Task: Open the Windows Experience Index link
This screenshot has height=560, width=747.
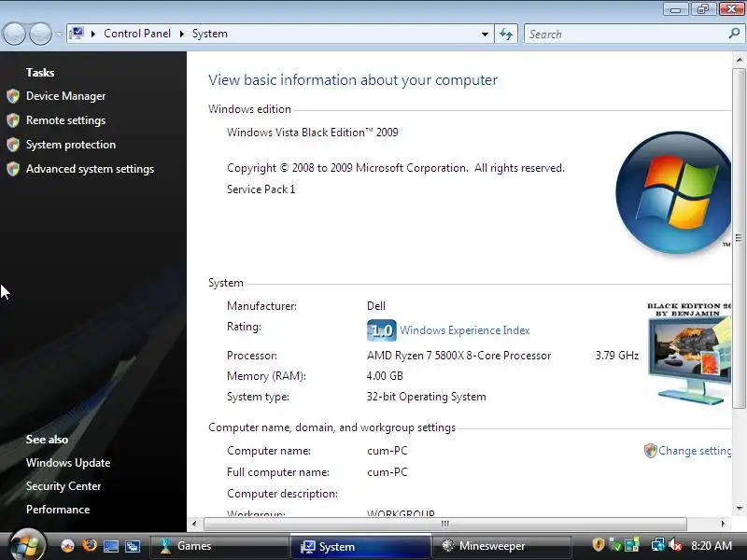Action: (464, 330)
